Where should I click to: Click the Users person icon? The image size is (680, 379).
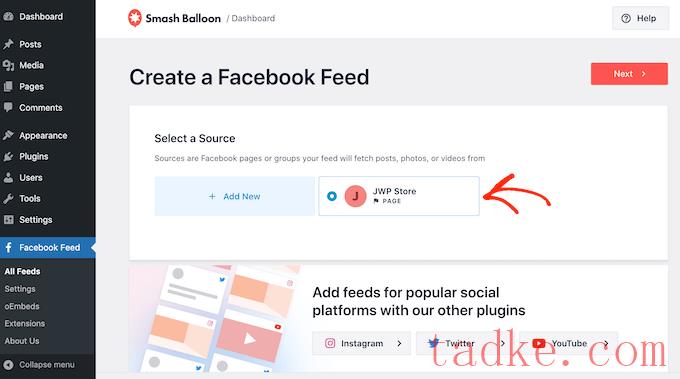coord(8,177)
